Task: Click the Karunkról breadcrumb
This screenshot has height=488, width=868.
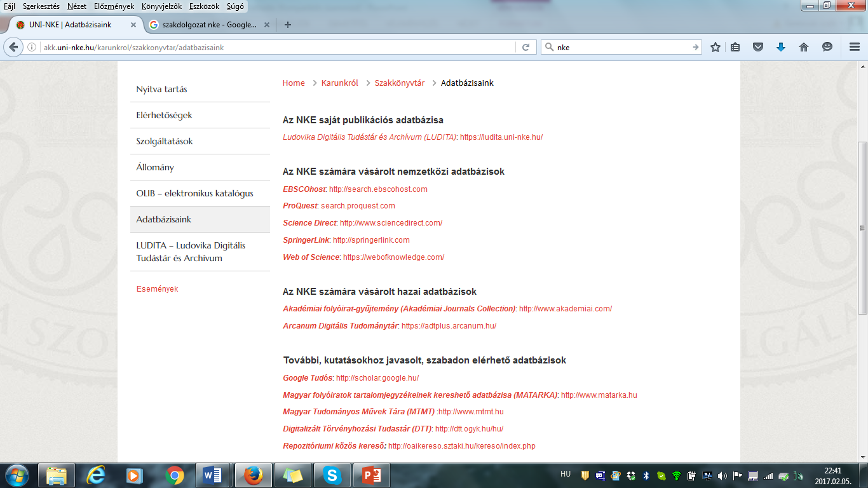Action: pos(340,83)
